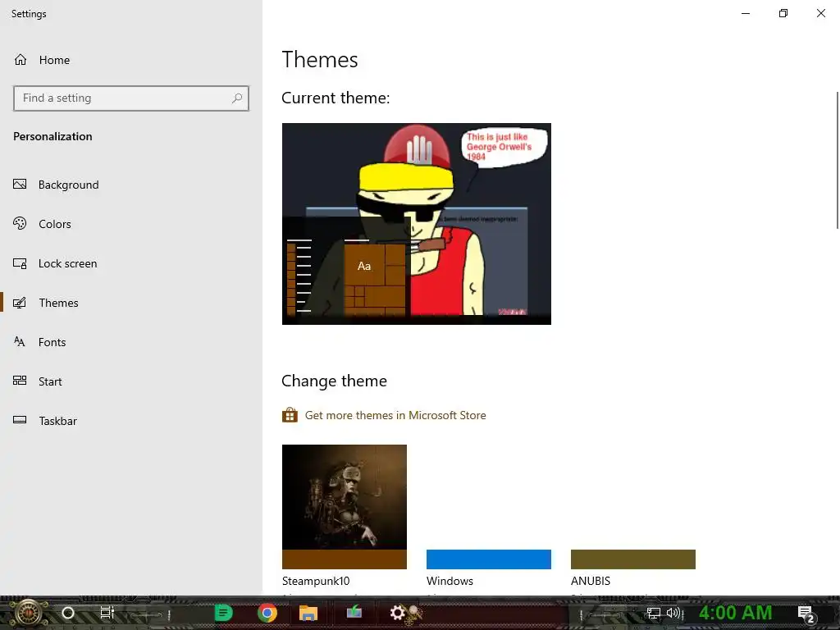Open Cortana circle on taskbar
Screen dimensions: 840x630
click(68, 613)
